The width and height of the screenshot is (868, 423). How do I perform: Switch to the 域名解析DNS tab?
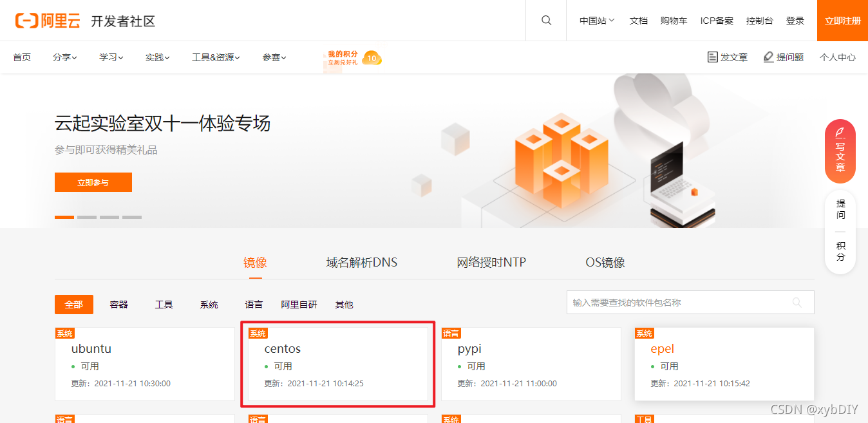pyautogui.click(x=362, y=263)
